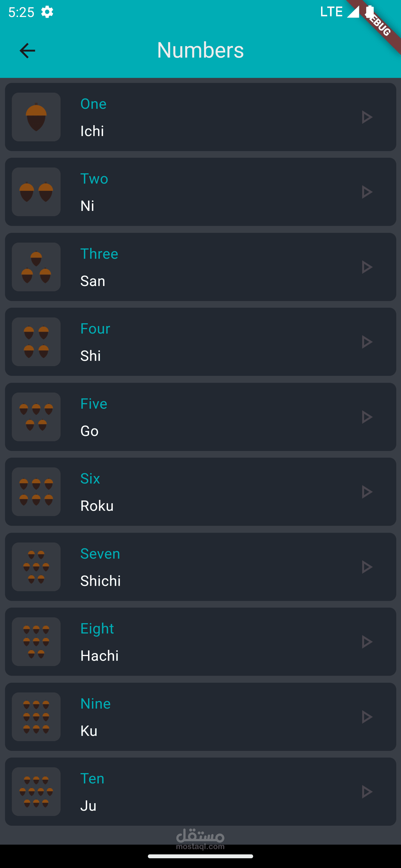Screen dimensions: 401x868
Task: Play the audio for Two (Ni)
Action: click(367, 192)
